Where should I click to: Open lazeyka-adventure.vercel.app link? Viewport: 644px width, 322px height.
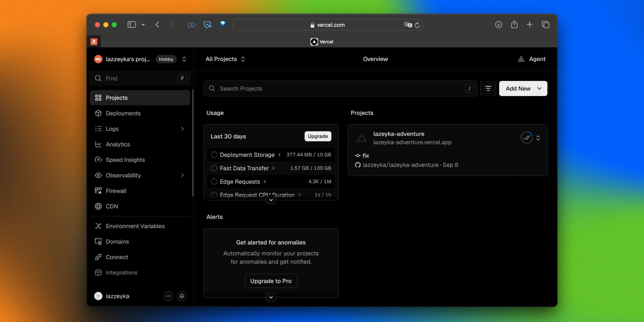point(412,142)
